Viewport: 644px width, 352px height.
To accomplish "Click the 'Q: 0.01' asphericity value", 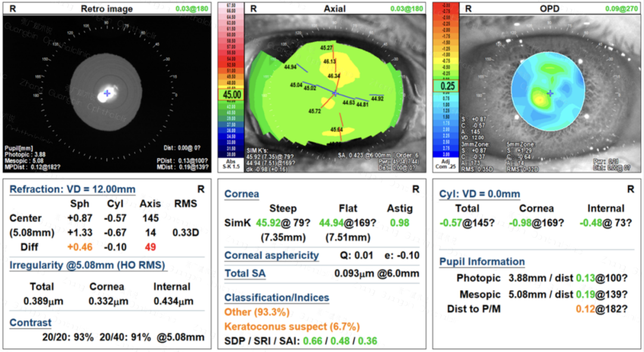I will point(357,255).
